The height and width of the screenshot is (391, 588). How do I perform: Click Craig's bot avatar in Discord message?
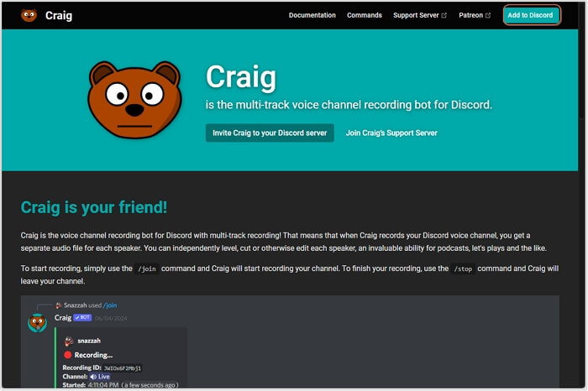(37, 322)
